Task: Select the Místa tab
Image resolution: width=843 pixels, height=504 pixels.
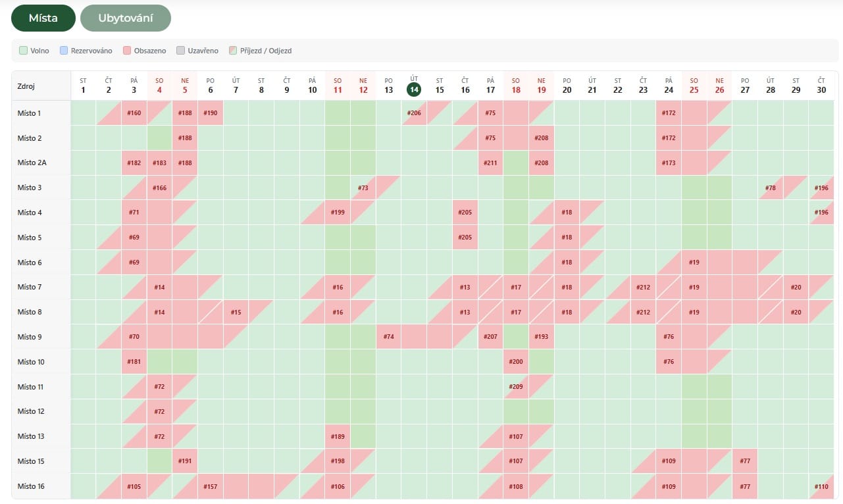Action: pyautogui.click(x=43, y=18)
